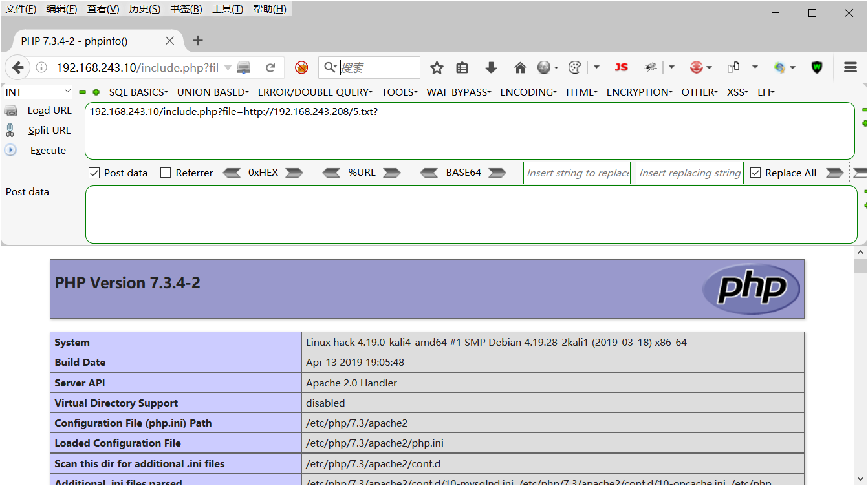Show site information via the info icon
The width and height of the screenshot is (868, 486).
pyautogui.click(x=41, y=67)
